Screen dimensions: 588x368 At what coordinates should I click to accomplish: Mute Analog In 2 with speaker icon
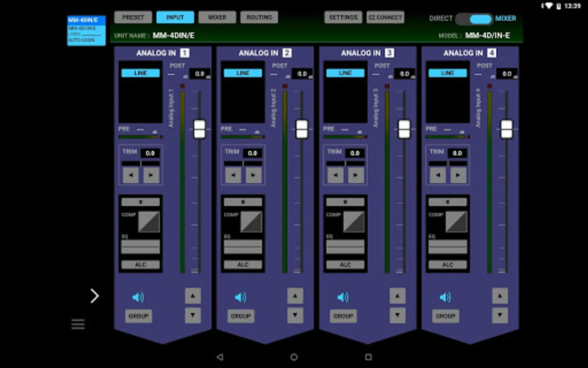coord(241,297)
